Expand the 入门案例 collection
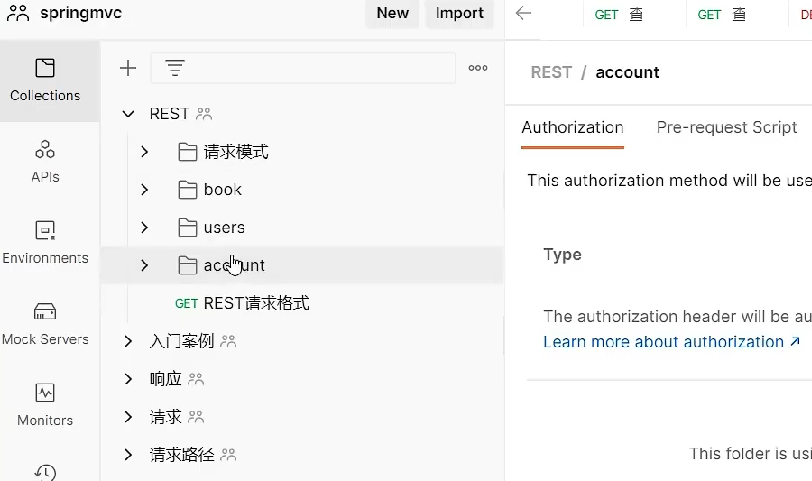Viewport: 812px width, 481px height. tap(128, 342)
